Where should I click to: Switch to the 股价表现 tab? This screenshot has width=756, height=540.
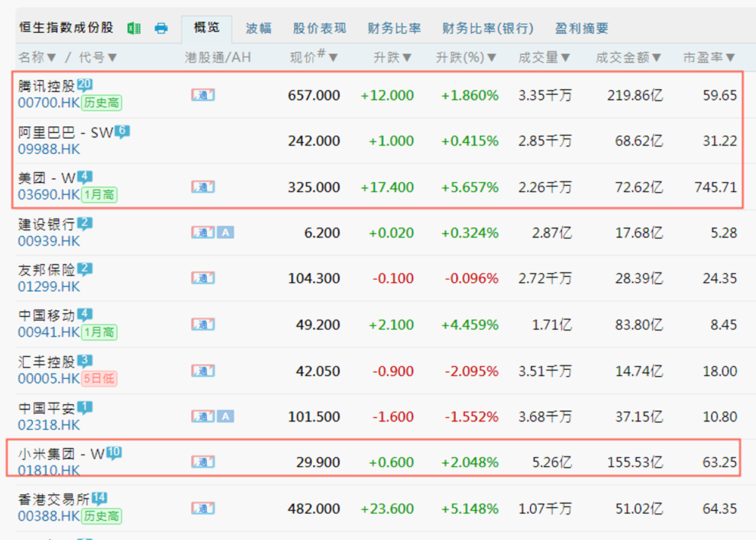pos(319,28)
